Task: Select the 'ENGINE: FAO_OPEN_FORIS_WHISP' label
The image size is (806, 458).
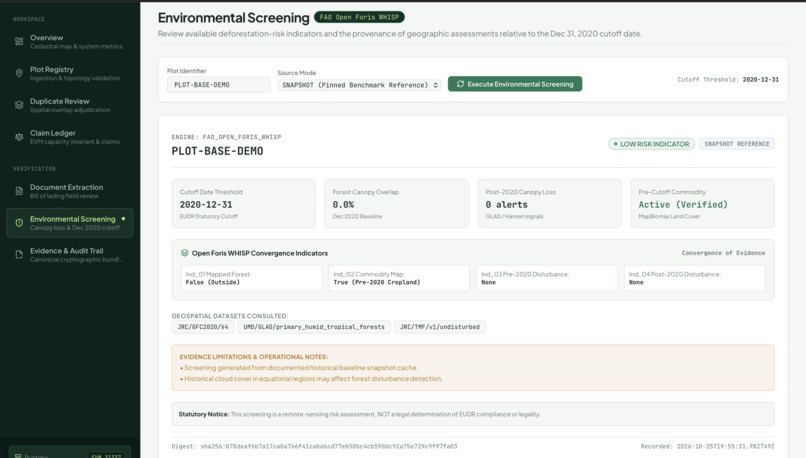Action: tap(226, 137)
